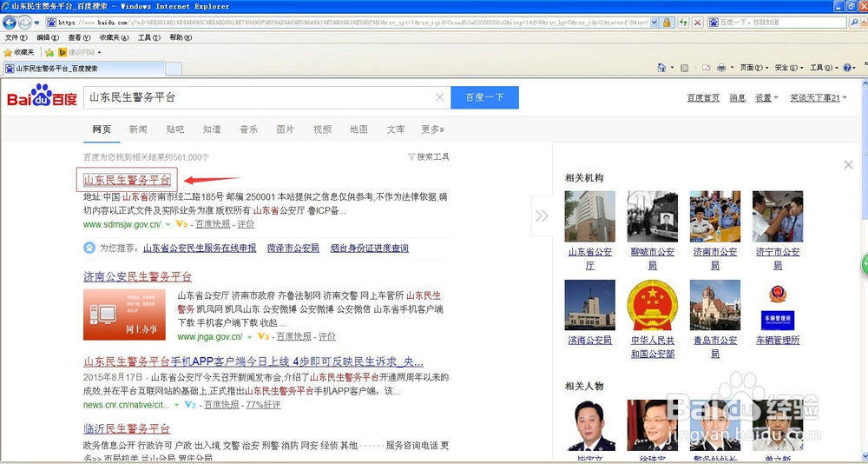Collapse the right panel with » arrow

(542, 215)
